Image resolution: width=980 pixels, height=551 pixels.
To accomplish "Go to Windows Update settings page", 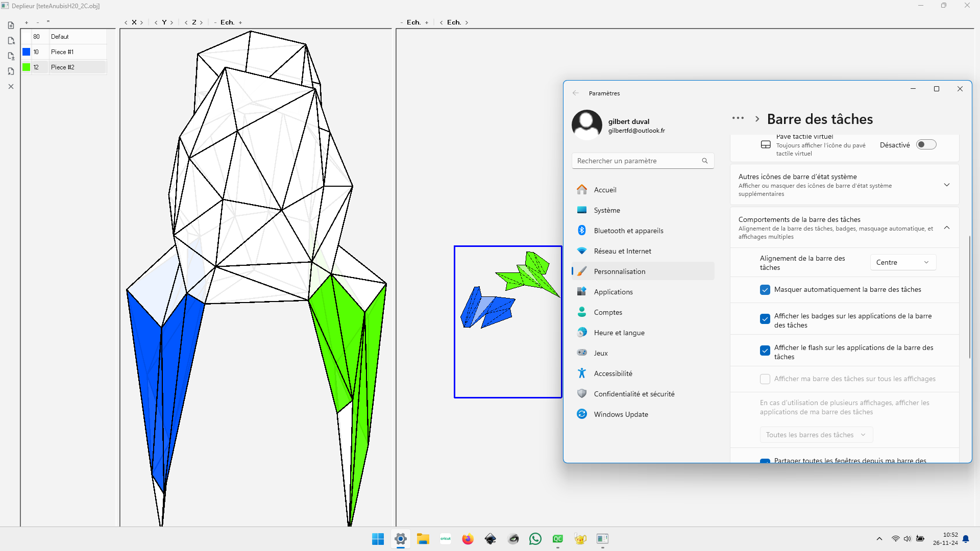I will (621, 414).
